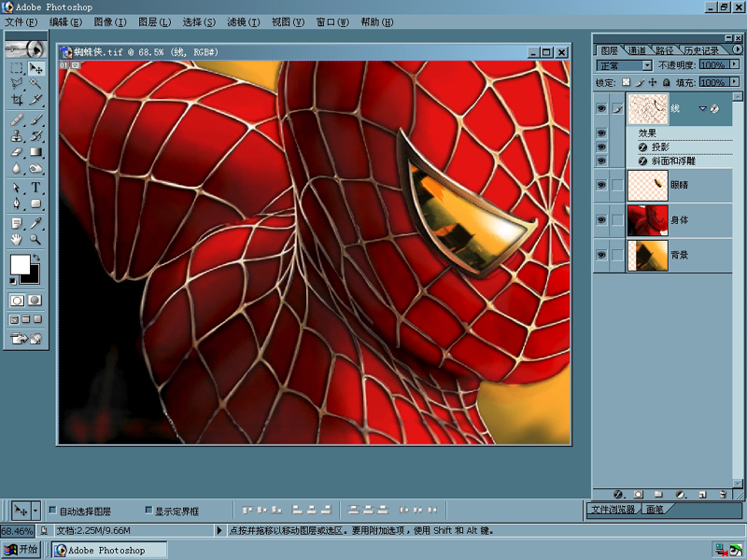Click the create new layer icon
The image size is (747, 560).
coord(702,495)
